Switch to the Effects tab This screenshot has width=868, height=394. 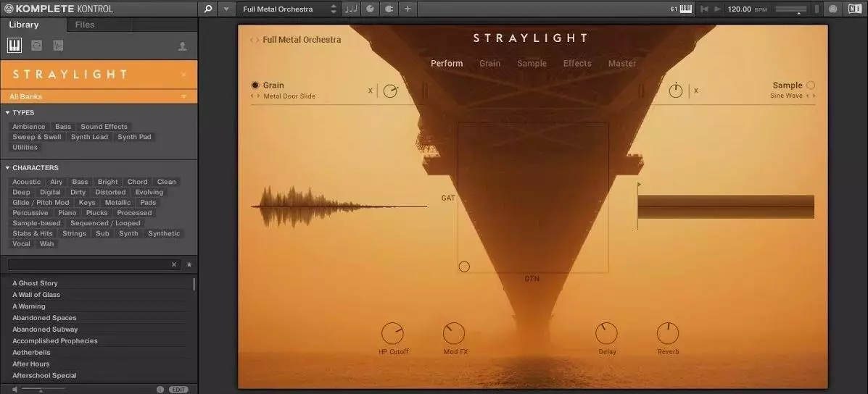coord(577,64)
